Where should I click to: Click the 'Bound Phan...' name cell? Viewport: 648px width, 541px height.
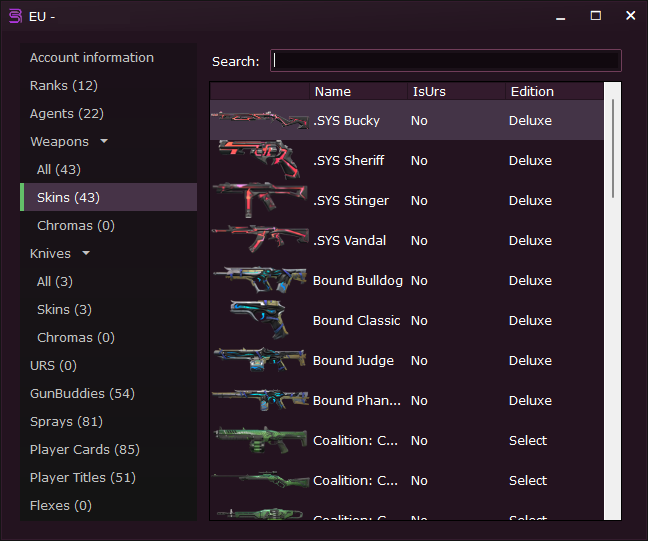tap(357, 400)
